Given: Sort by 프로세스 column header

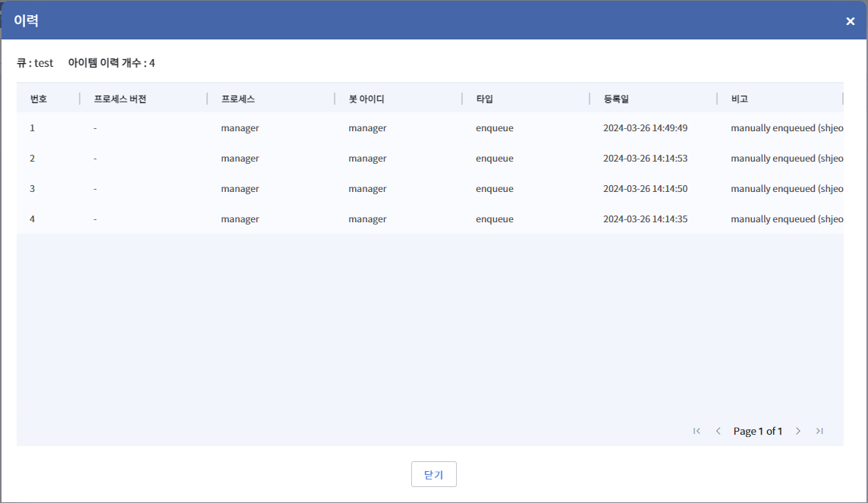Looking at the screenshot, I should pyautogui.click(x=238, y=99).
